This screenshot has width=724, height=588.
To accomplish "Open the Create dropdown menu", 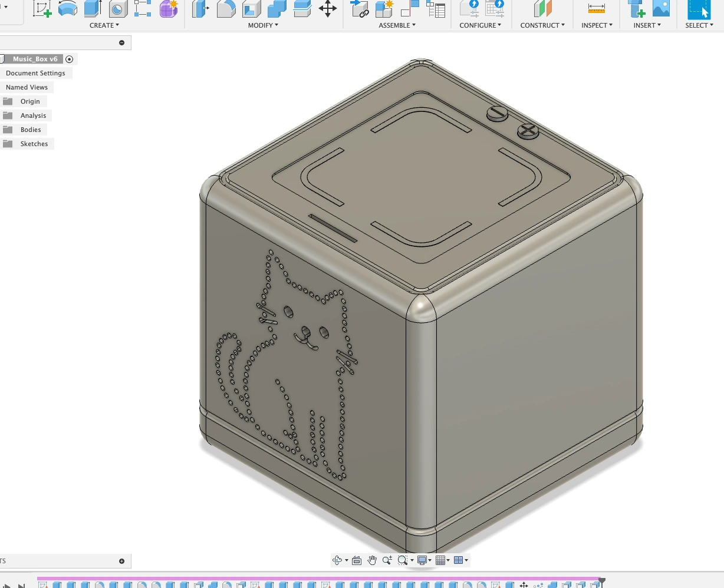I will [104, 25].
